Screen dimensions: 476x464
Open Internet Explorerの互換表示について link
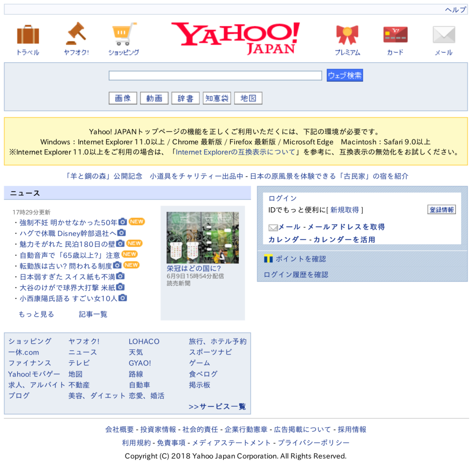[236, 152]
